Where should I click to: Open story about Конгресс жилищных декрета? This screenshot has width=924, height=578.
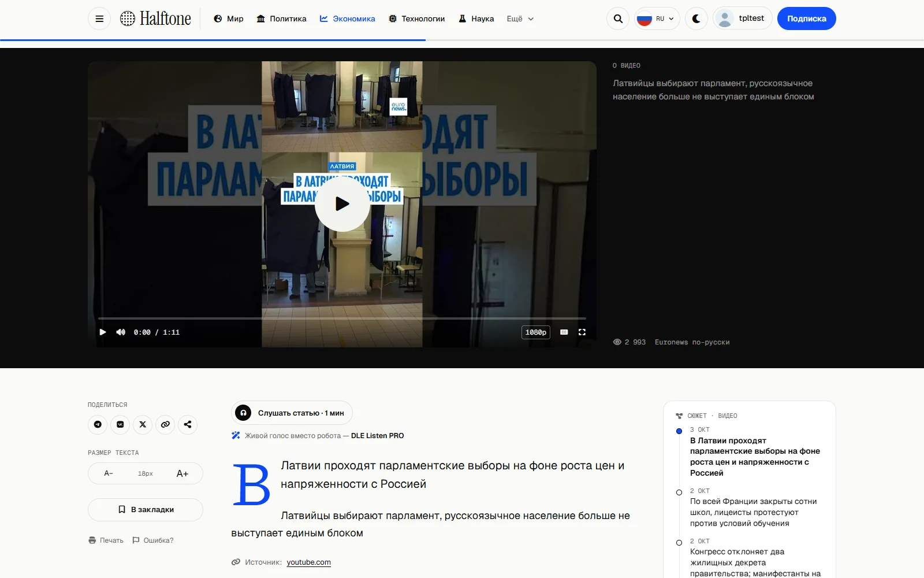(755, 562)
